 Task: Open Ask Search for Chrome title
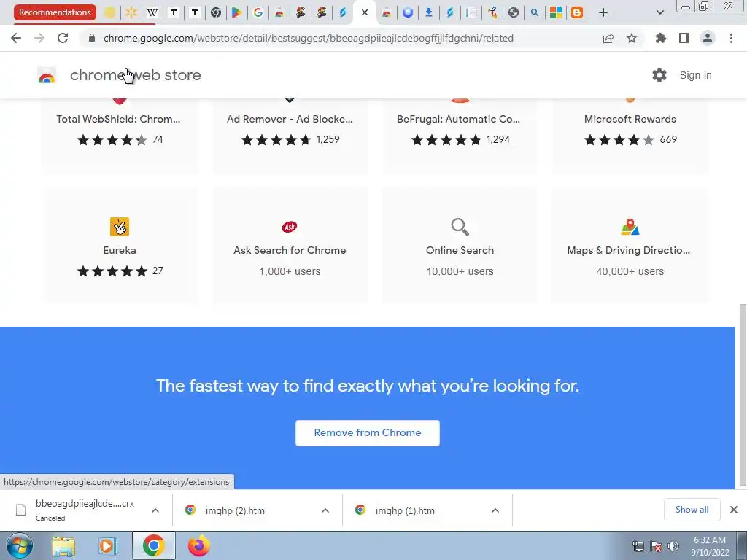pyautogui.click(x=290, y=250)
